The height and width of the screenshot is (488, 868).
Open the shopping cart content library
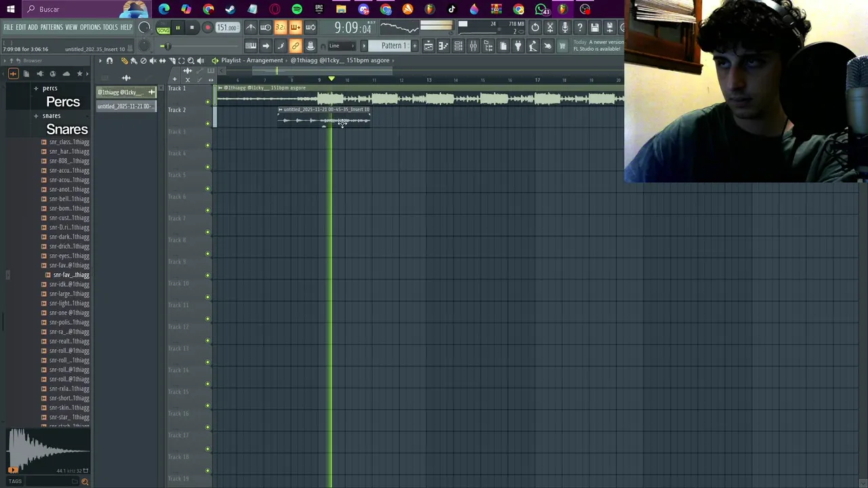[562, 45]
